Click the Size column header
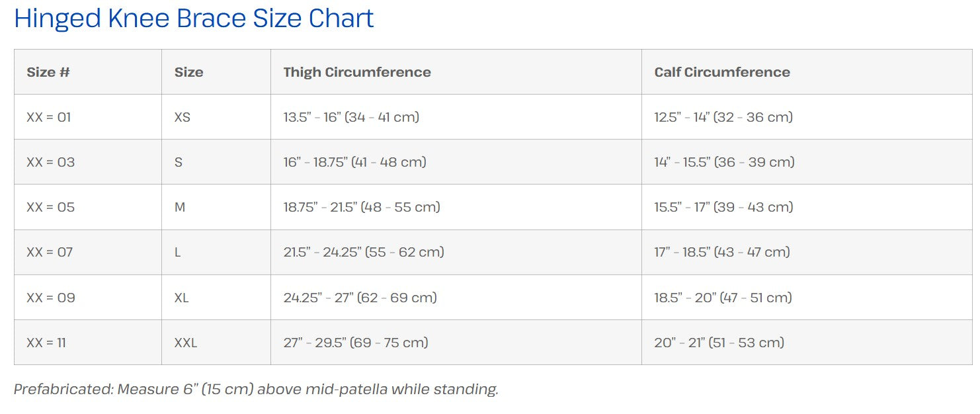 coord(188,72)
